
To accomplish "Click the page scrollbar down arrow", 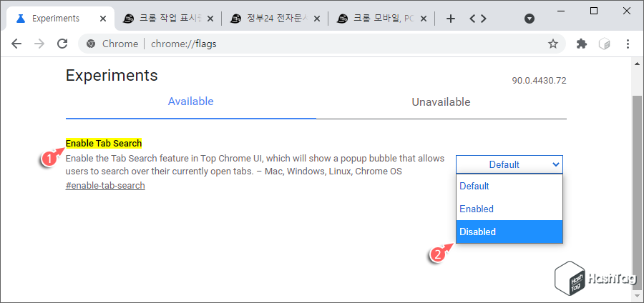I will pyautogui.click(x=637, y=294).
